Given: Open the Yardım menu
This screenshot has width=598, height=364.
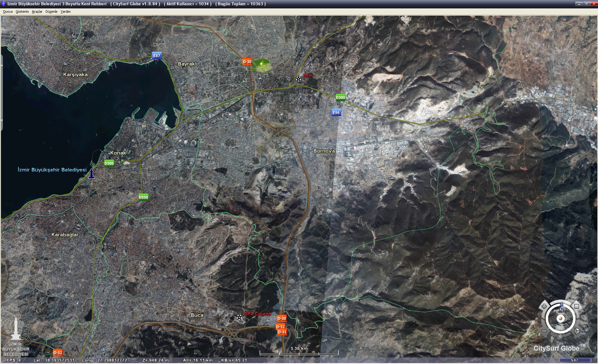Looking at the screenshot, I should [65, 12].
